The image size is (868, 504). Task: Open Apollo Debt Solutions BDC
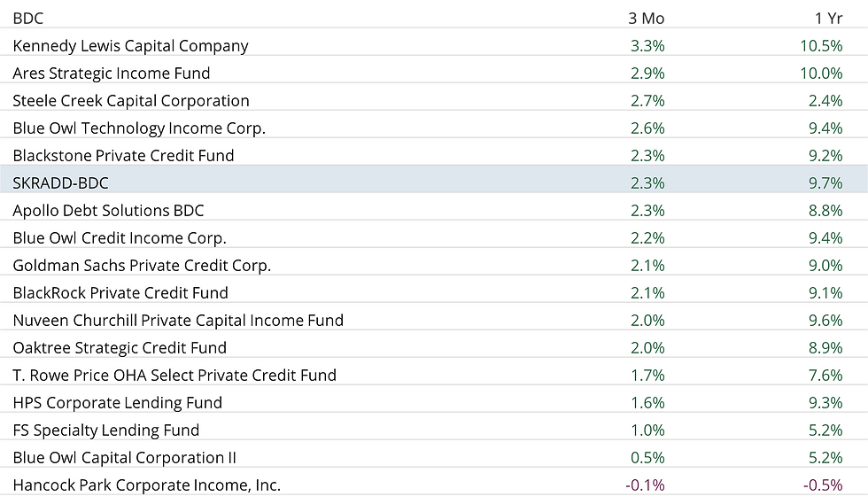tap(108, 211)
